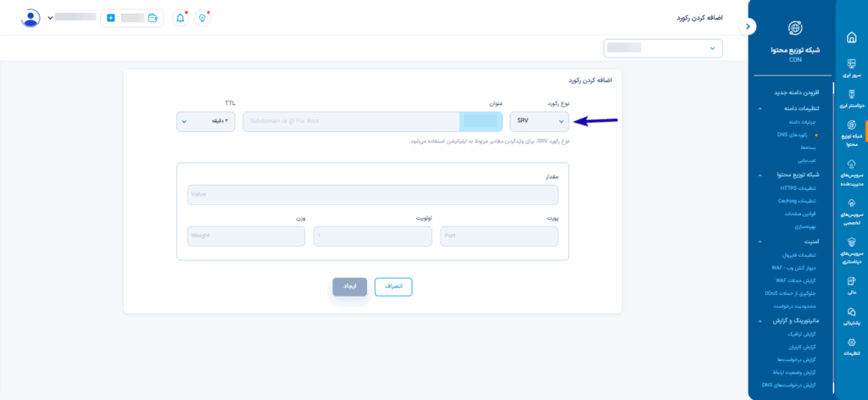Click the location pin icon in the header
The width and height of the screenshot is (868, 400).
[203, 19]
